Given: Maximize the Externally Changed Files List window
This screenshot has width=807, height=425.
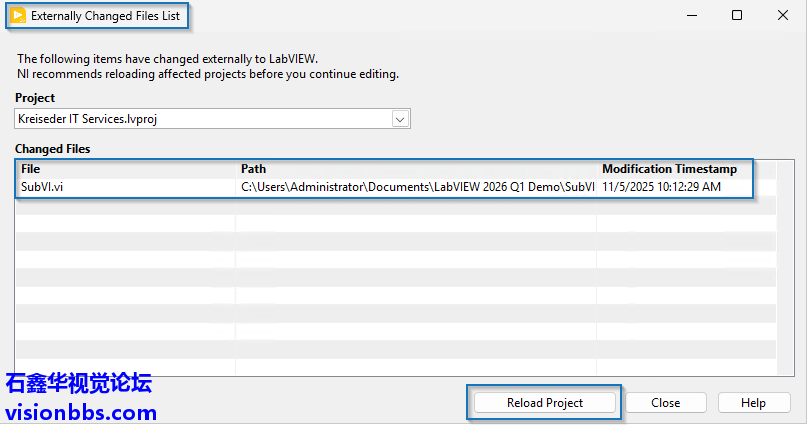Looking at the screenshot, I should click(x=737, y=16).
